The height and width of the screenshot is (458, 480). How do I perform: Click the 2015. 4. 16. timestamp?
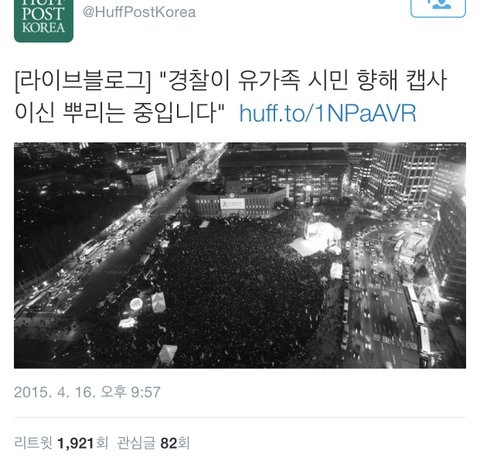tap(55, 392)
